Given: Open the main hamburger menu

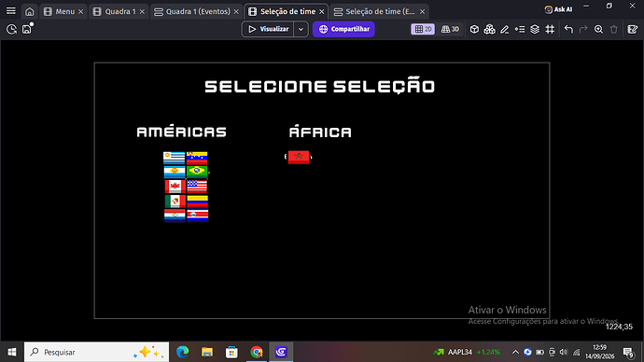Looking at the screenshot, I should pyautogui.click(x=11, y=11).
